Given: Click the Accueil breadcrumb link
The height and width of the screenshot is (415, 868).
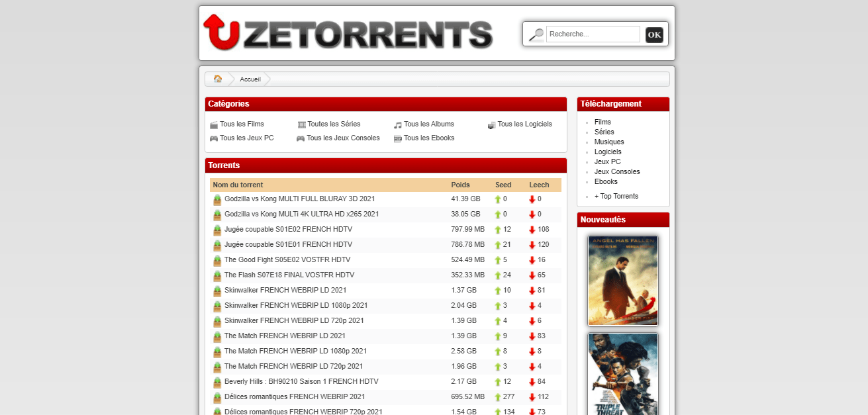Looking at the screenshot, I should pyautogui.click(x=250, y=79).
